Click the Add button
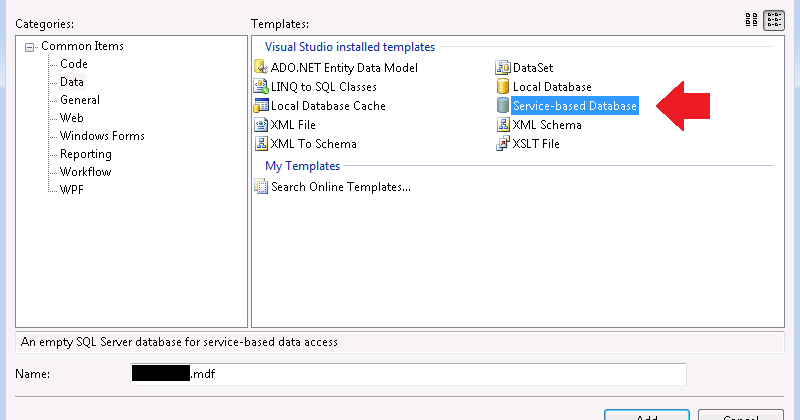This screenshot has width=800, height=420. point(647,415)
